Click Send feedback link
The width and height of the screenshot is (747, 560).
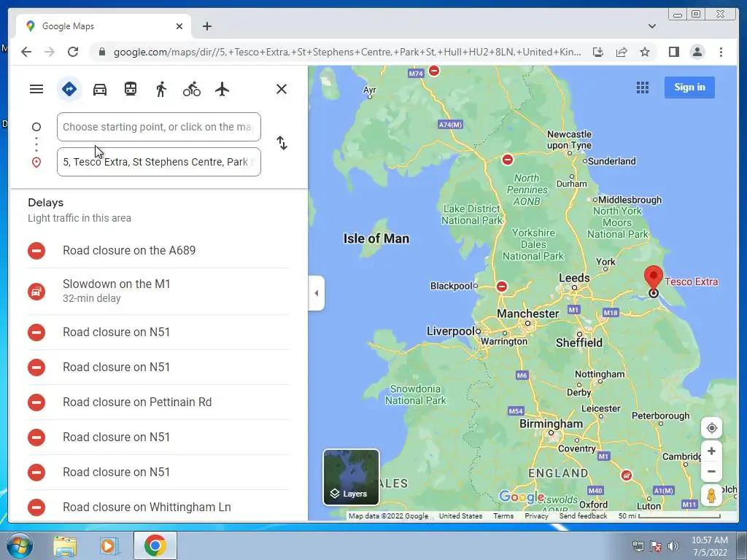(583, 516)
